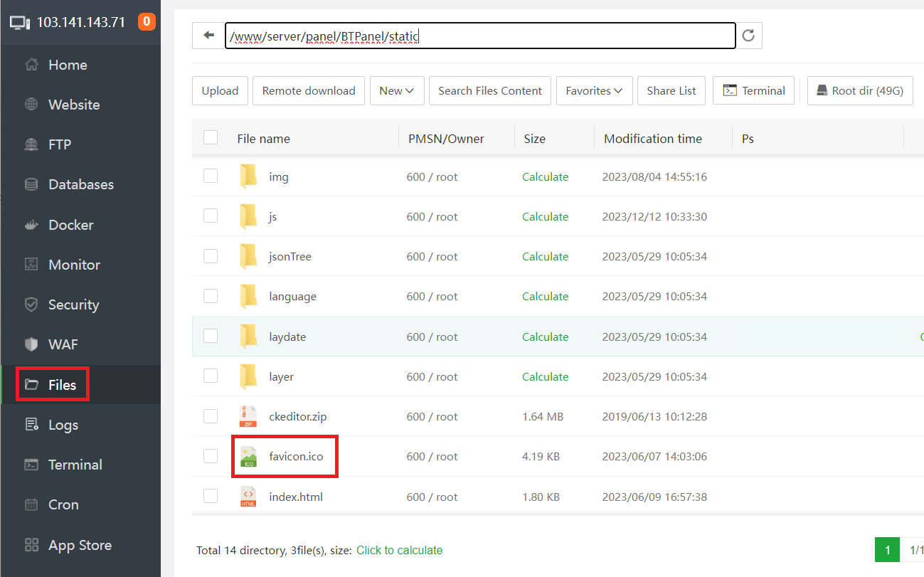The width and height of the screenshot is (924, 577).
Task: Click Calculate for the language folder
Action: [545, 297]
